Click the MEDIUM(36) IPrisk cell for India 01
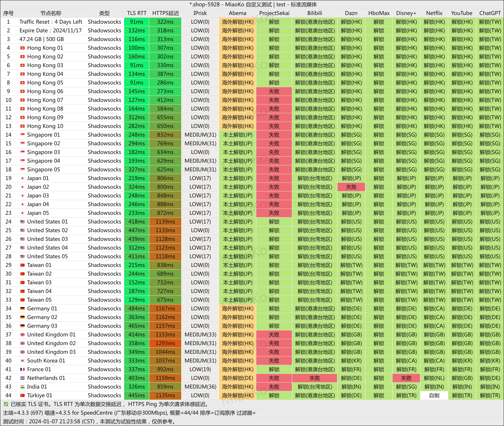The image size is (504, 426). (x=200, y=387)
